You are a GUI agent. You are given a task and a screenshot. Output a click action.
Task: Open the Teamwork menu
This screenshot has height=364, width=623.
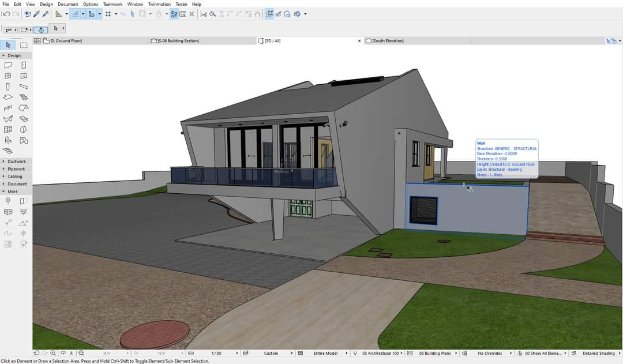[112, 4]
